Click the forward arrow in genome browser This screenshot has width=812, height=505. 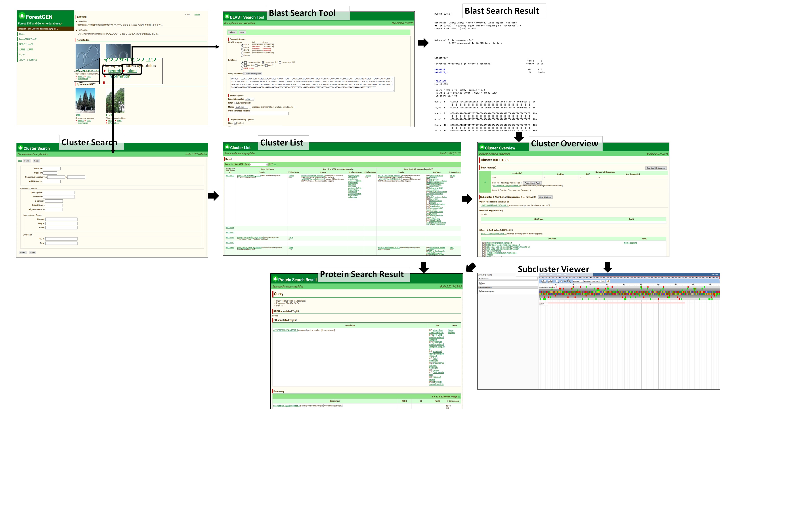coord(550,281)
